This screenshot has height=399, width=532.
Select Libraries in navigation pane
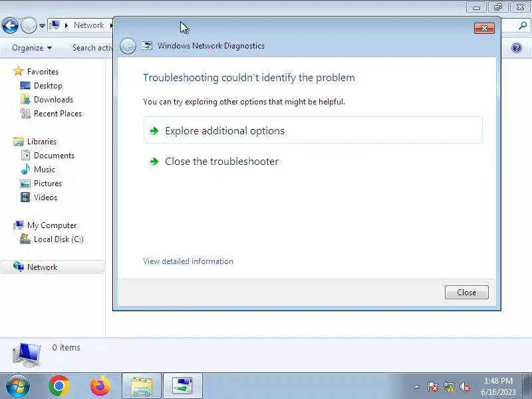point(42,142)
